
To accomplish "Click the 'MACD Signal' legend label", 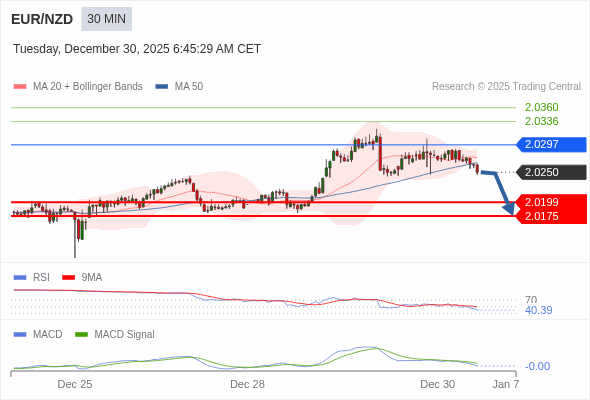I will [x=125, y=335].
